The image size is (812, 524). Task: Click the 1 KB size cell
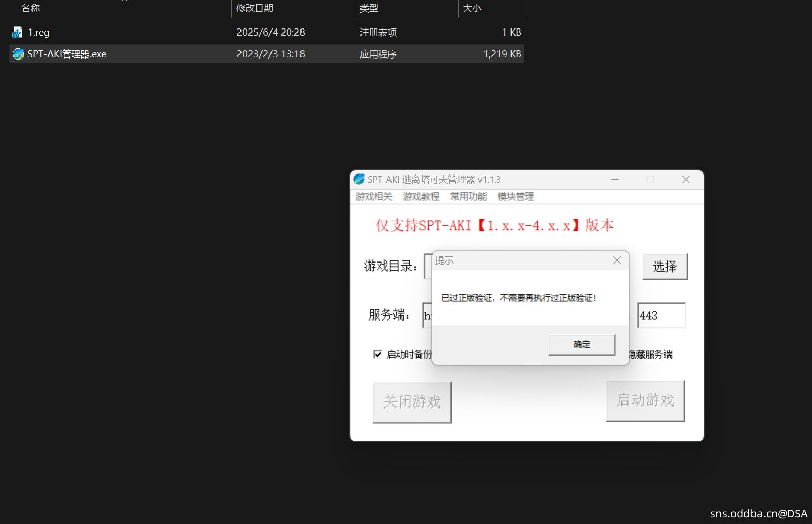tap(512, 32)
